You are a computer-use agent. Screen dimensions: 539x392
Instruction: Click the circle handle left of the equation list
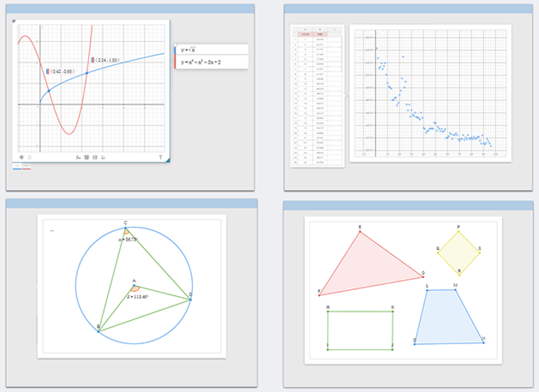click(x=175, y=45)
